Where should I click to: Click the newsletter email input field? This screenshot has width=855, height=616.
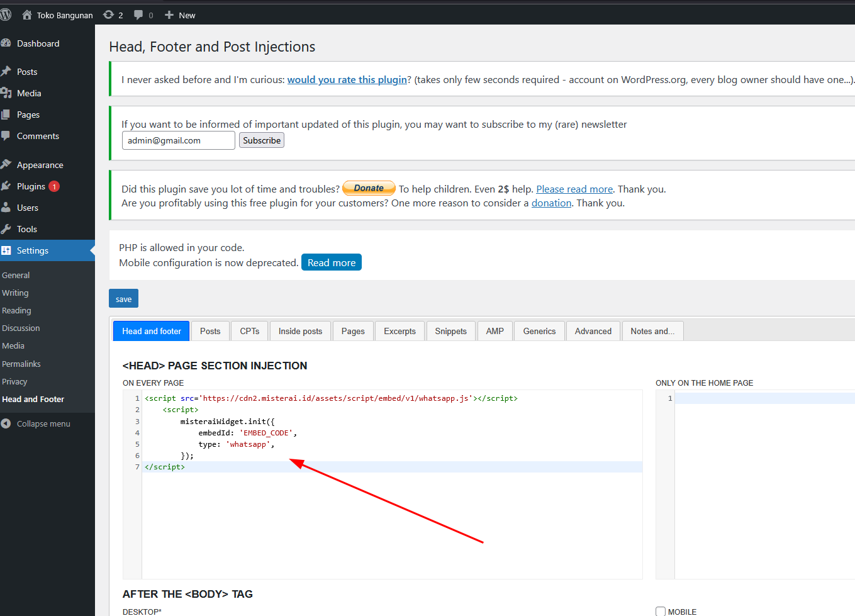pyautogui.click(x=178, y=140)
